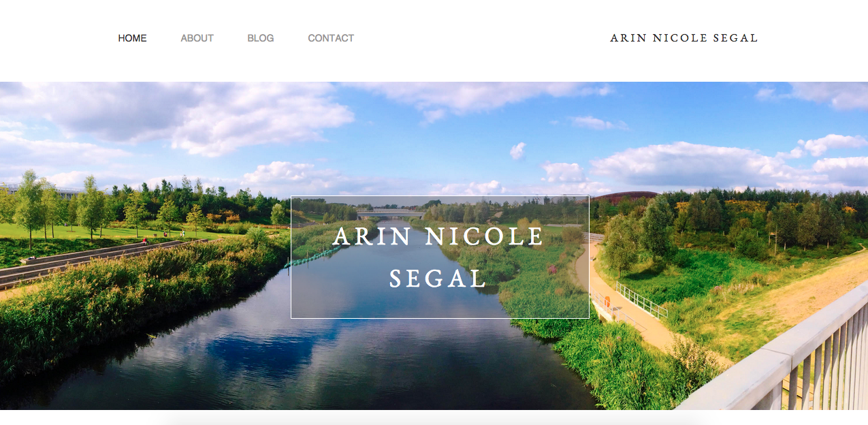This screenshot has width=868, height=425.
Task: Click the teal floating barrier on the river
Action: pyautogui.click(x=313, y=257)
